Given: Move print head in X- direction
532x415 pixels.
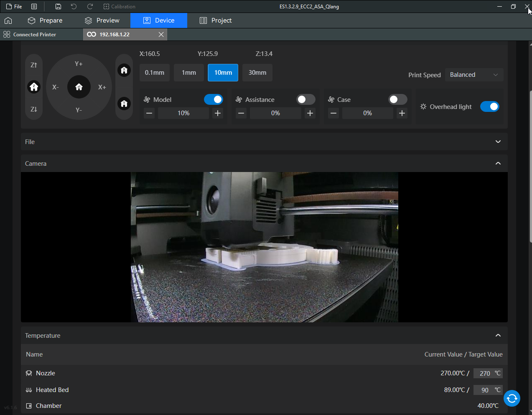Looking at the screenshot, I should tap(56, 87).
